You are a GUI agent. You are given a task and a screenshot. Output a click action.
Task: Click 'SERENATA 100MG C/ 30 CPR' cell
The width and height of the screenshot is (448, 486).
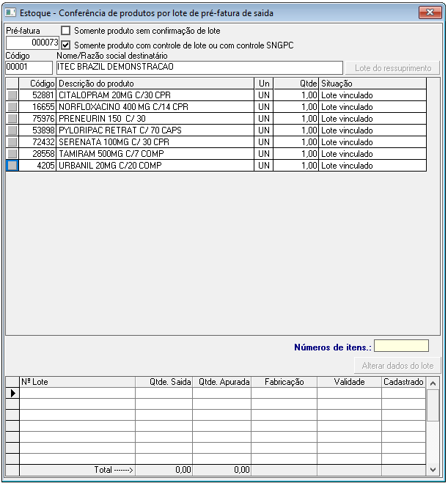pyautogui.click(x=155, y=142)
